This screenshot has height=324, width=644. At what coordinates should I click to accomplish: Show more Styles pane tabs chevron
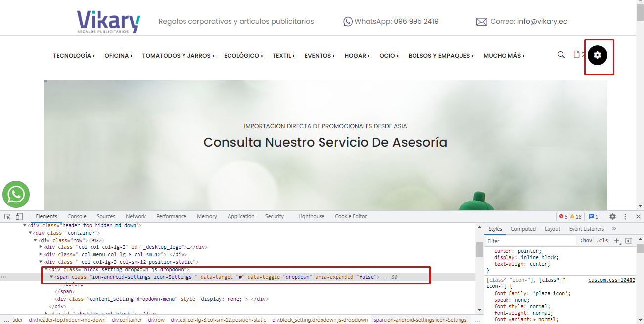click(614, 229)
